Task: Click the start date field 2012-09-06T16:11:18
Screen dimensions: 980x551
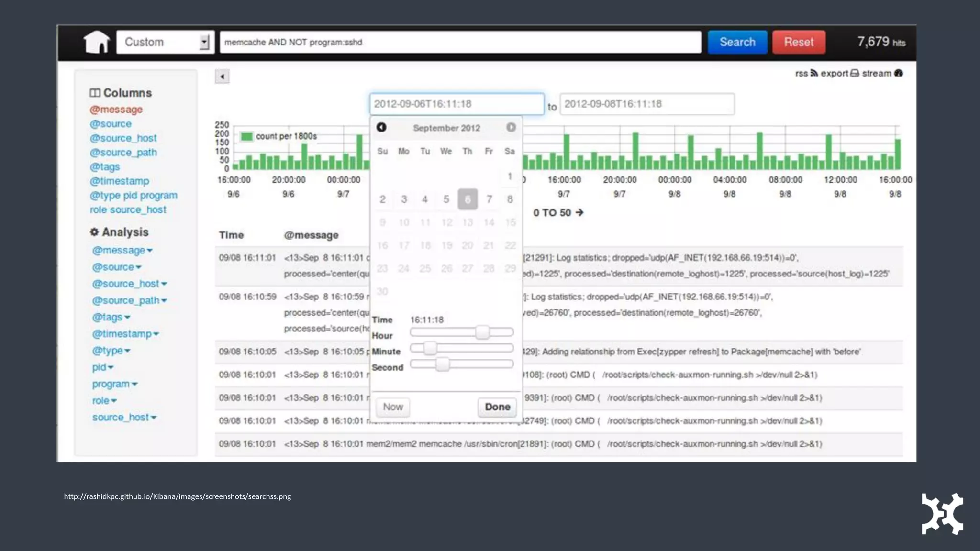Action: pos(457,104)
